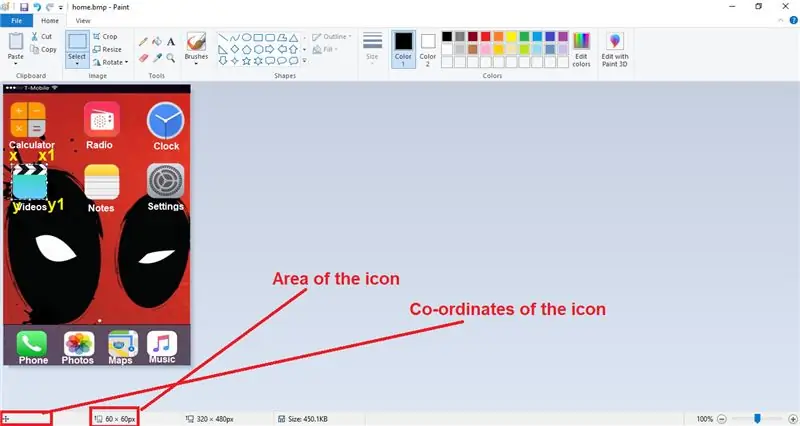800x426 pixels.
Task: Select the Pencil tool
Action: pyautogui.click(x=143, y=42)
